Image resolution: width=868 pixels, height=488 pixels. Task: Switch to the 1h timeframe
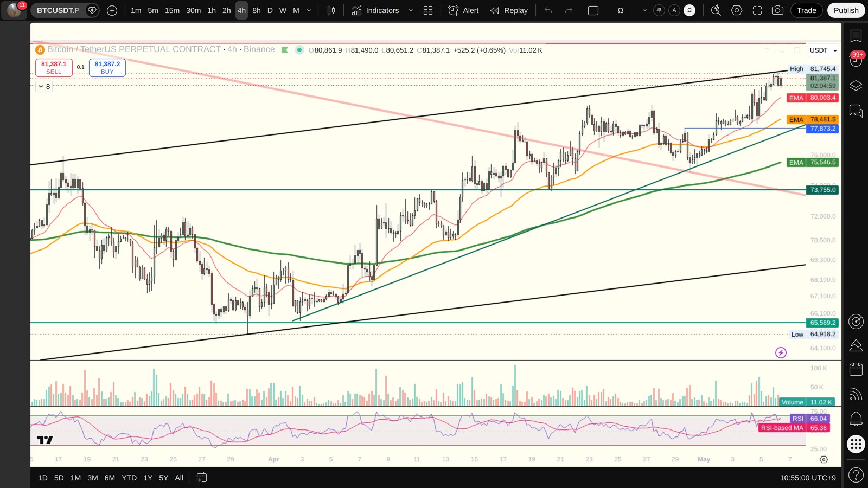(212, 10)
